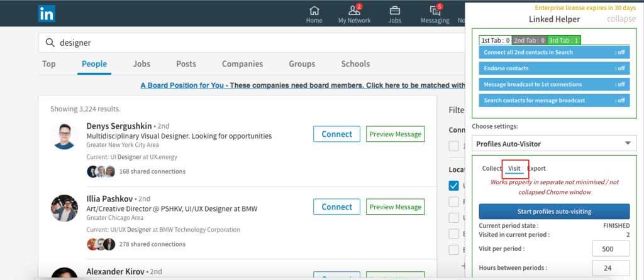The height and width of the screenshot is (280, 644).
Task: Open the Posts results tab
Action: click(x=186, y=64)
